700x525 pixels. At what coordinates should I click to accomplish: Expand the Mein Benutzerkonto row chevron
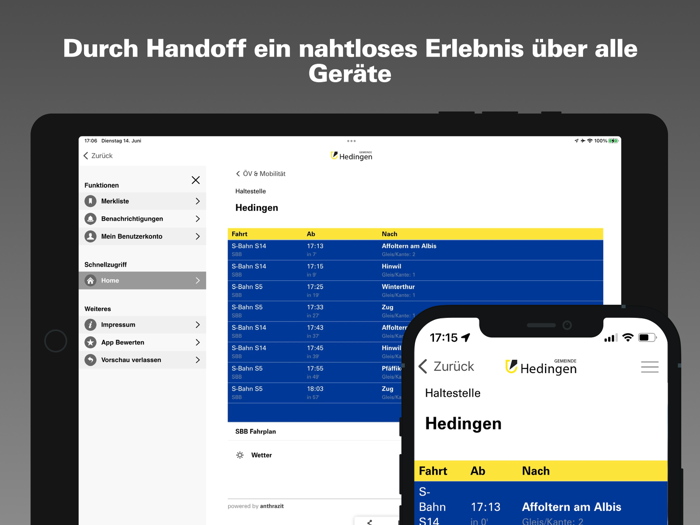[197, 236]
